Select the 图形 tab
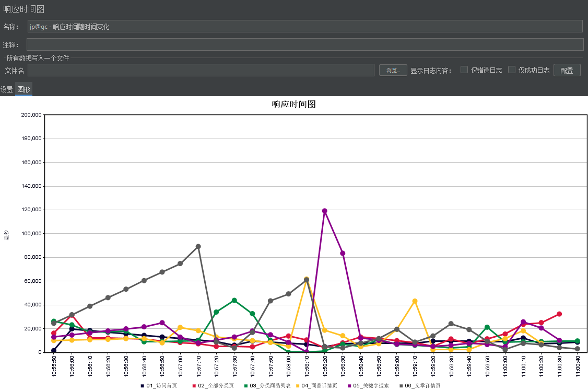Viewport: 588px width, 390px height. (x=23, y=89)
